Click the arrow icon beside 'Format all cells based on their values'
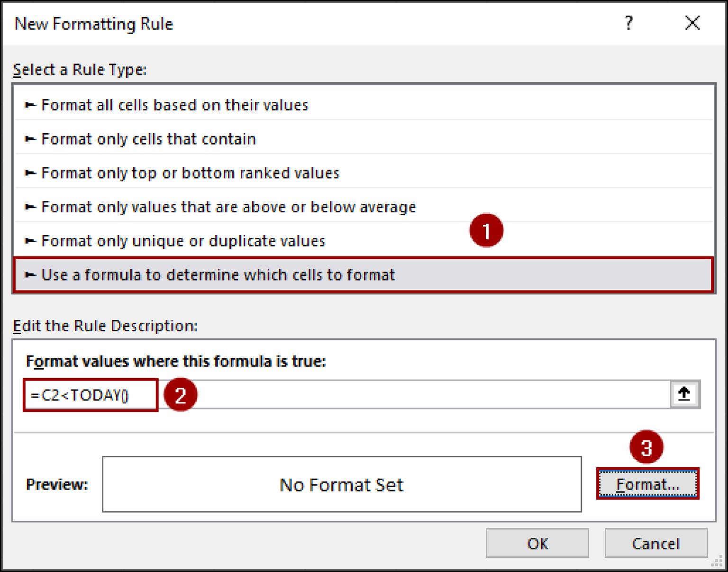The width and height of the screenshot is (728, 572). [30, 105]
